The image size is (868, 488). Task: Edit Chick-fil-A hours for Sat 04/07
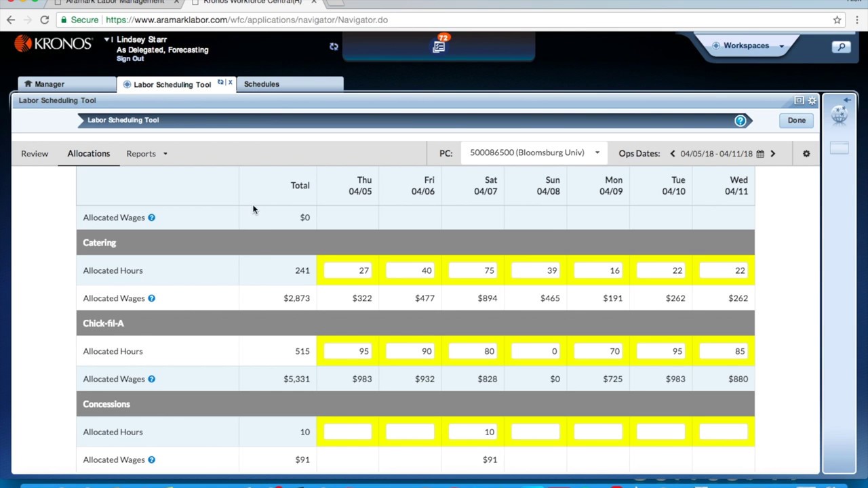(x=473, y=351)
